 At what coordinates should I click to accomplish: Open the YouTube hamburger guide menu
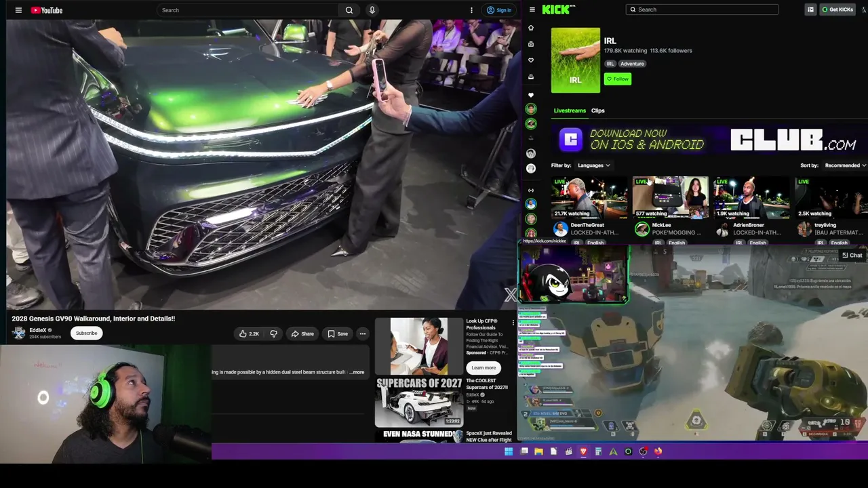(x=18, y=10)
